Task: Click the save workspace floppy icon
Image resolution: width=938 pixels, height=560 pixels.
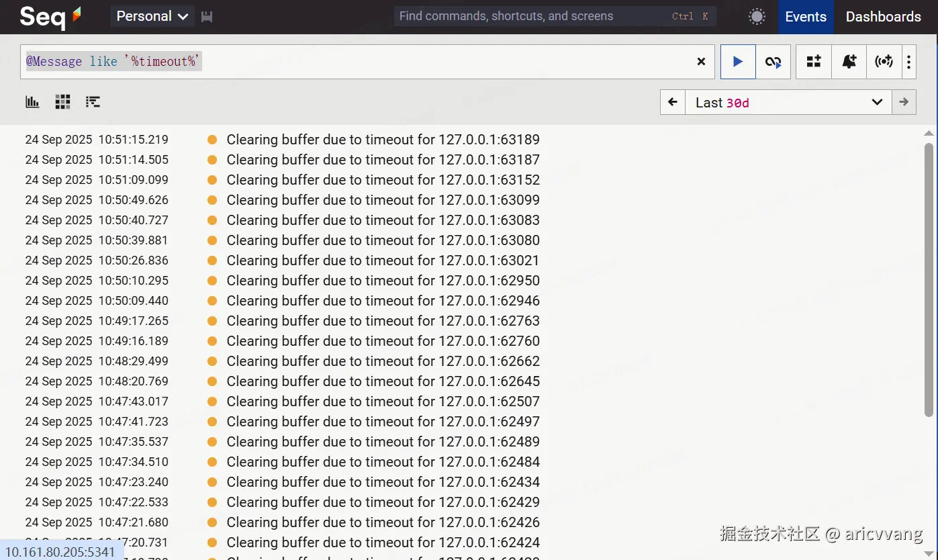Action: (207, 17)
